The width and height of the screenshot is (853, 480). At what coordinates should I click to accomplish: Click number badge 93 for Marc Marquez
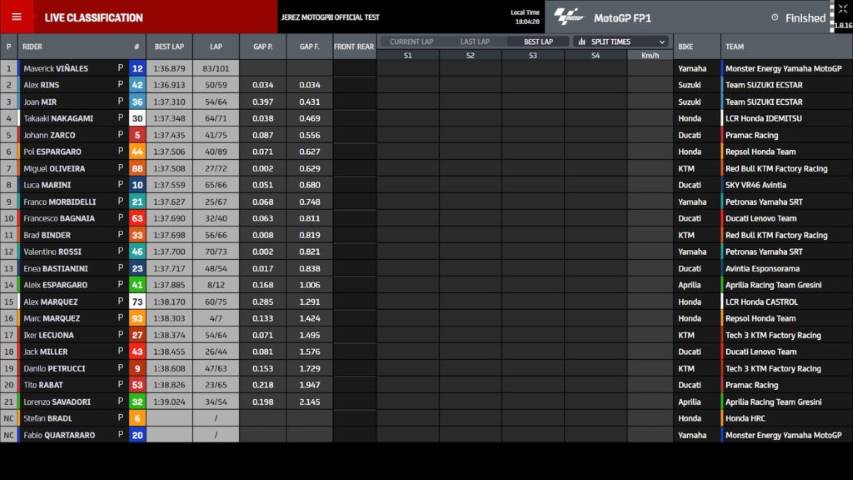(137, 318)
